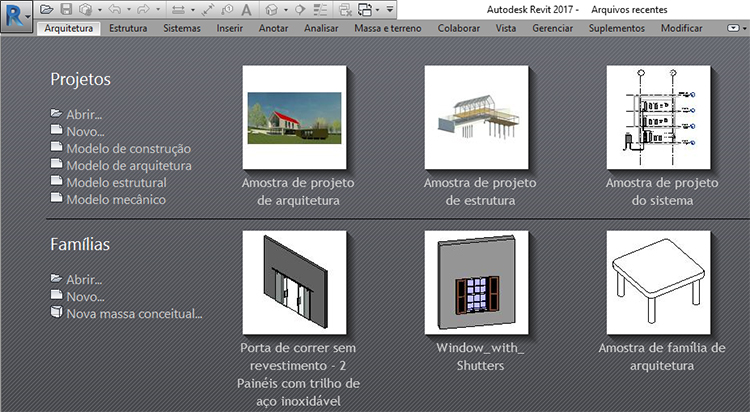
Task: Click cube icon beside Nova massa conceitual
Action: coord(56,312)
